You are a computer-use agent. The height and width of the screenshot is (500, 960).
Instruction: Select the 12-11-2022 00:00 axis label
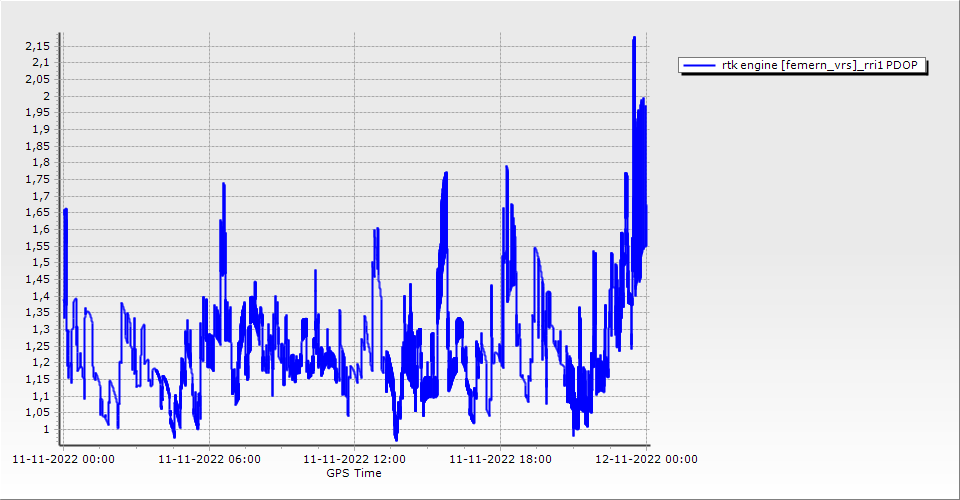645,460
